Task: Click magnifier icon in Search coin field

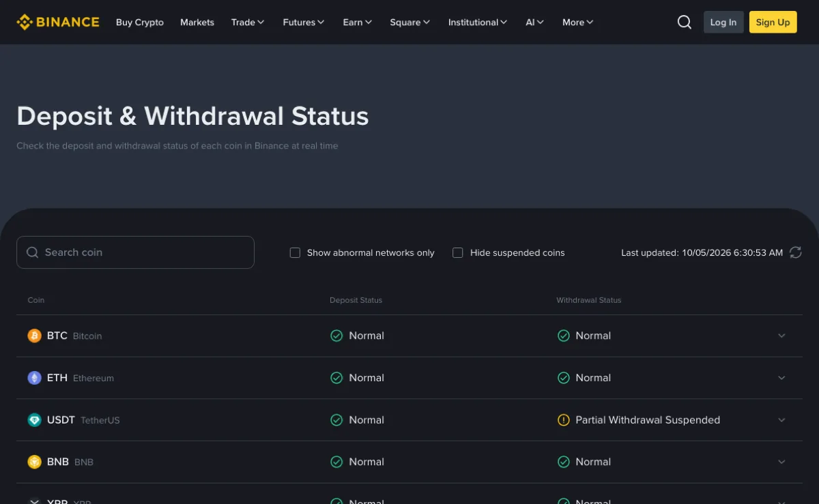Action: [x=32, y=252]
